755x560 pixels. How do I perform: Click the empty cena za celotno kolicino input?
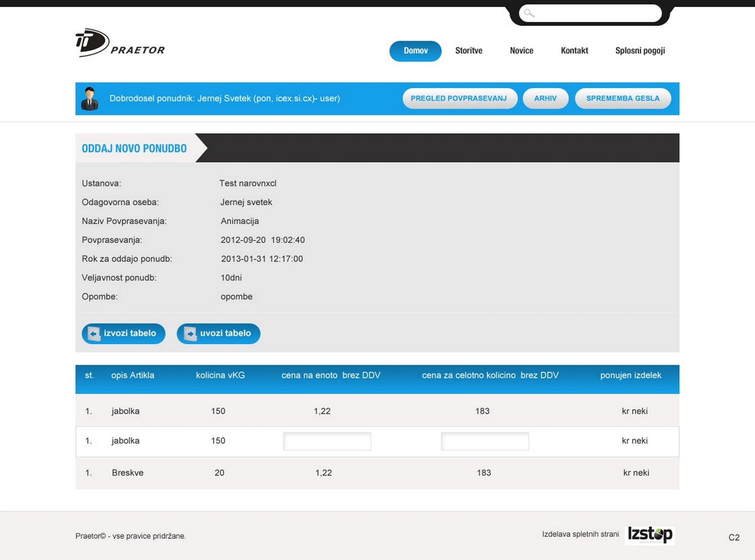tap(485, 441)
